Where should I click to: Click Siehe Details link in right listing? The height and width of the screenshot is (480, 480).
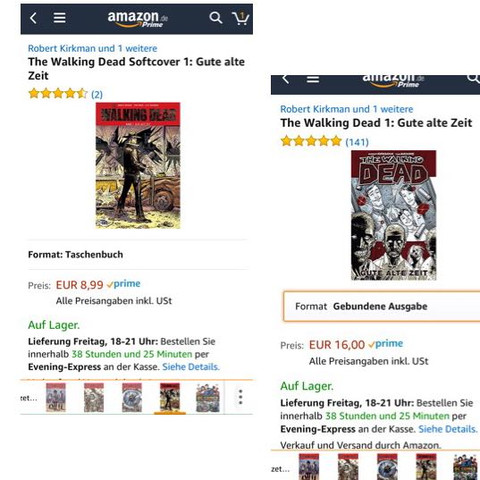tap(448, 429)
